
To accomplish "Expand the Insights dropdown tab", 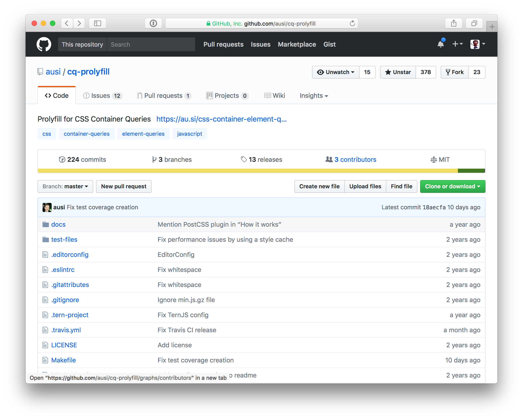I will pos(314,96).
